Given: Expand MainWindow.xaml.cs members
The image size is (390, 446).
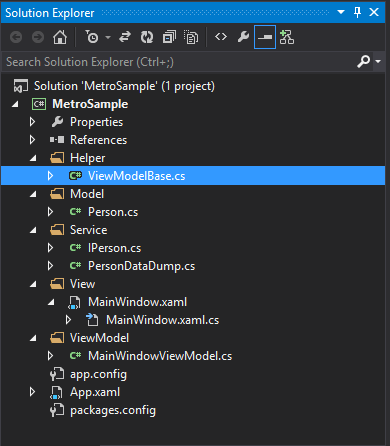Looking at the screenshot, I should pos(68,320).
